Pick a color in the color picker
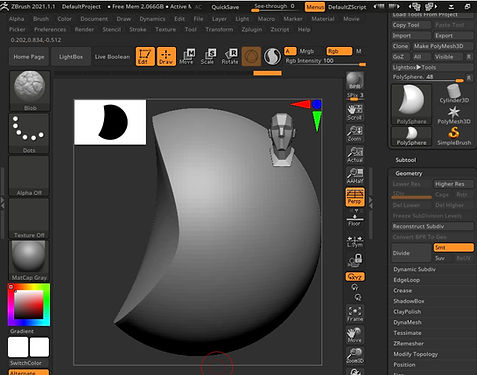Image resolution: width=477 pixels, height=375 pixels. (29, 304)
